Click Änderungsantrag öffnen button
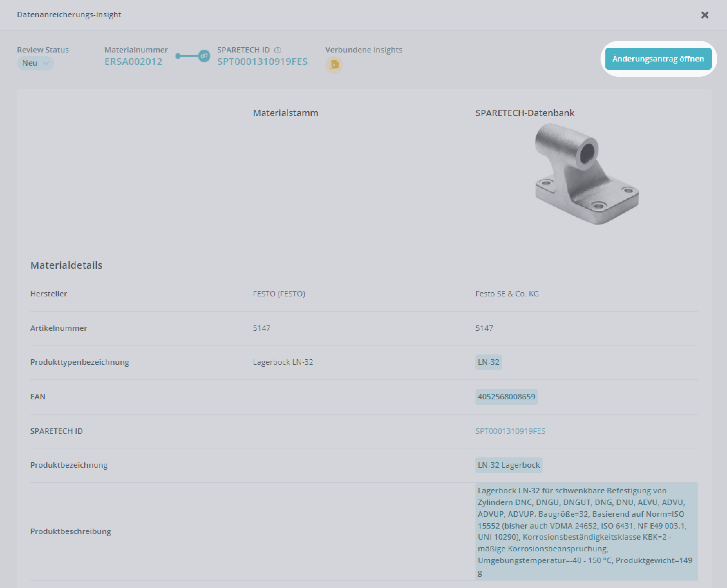Screen dimensions: 727x588 (658, 59)
